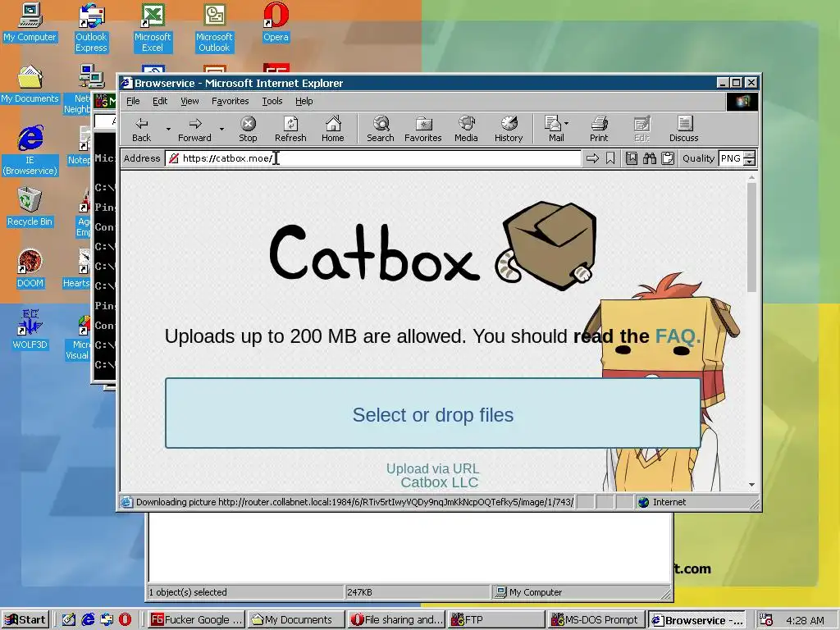
Task: Open the View menu
Action: (189, 101)
